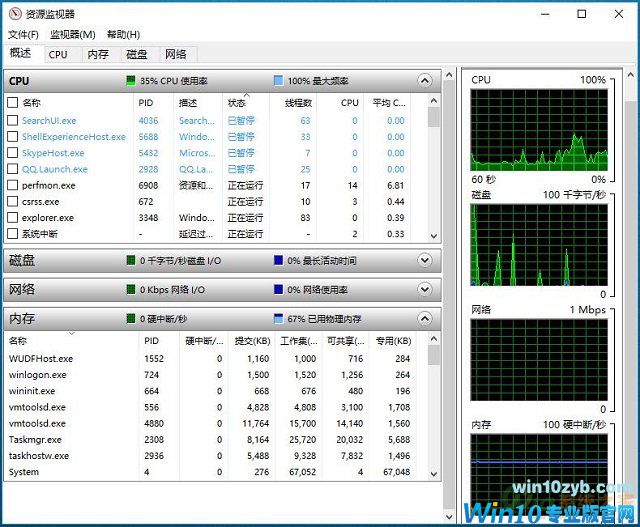Click the green network I/O indicator square
The width and height of the screenshot is (640, 527).
(131, 289)
